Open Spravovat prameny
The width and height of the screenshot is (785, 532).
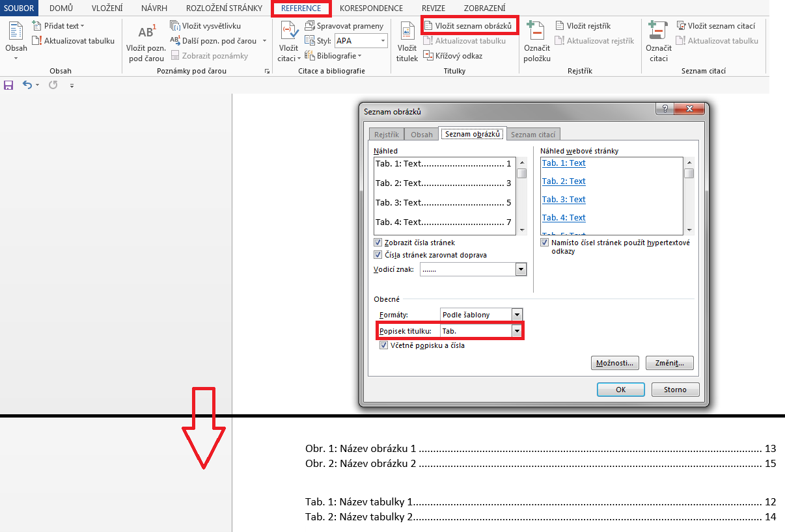(344, 26)
